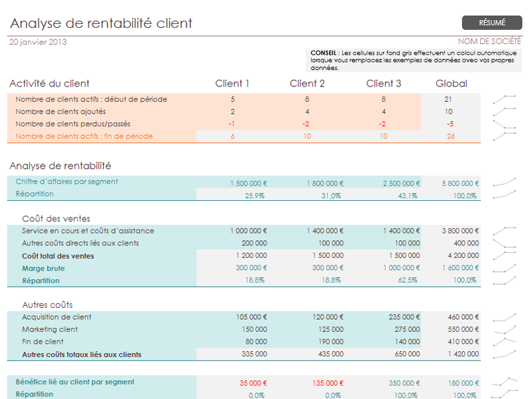Click the 62,5% margin share cell
Screen dimensions: 532x399
pyautogui.click(x=408, y=280)
